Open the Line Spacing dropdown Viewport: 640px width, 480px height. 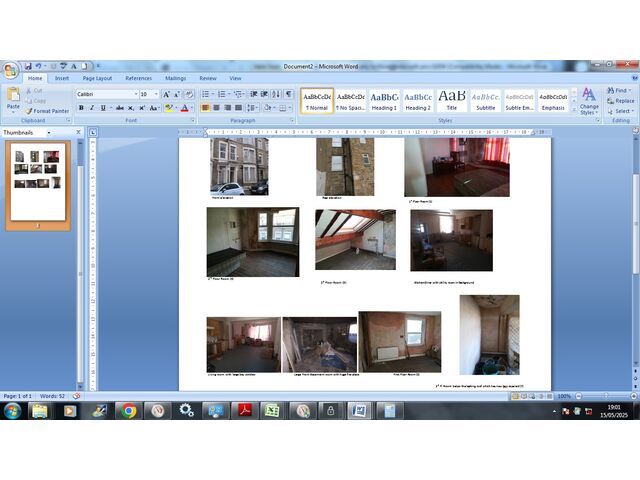[253, 108]
